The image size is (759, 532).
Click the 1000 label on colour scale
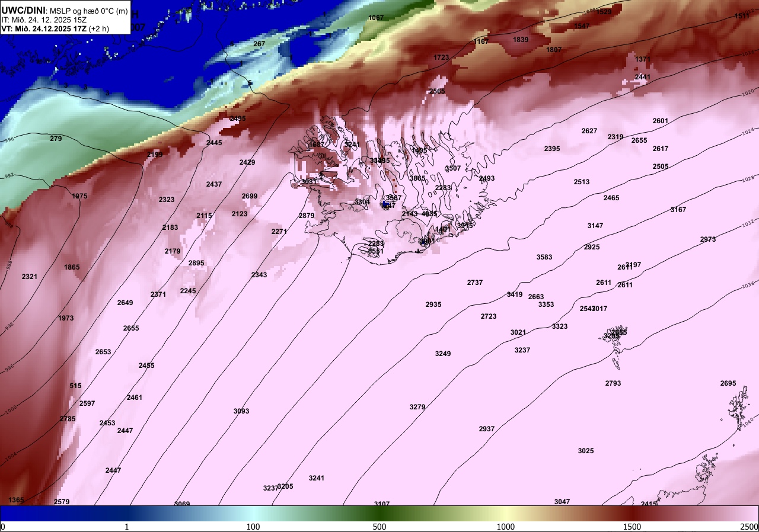click(505, 527)
